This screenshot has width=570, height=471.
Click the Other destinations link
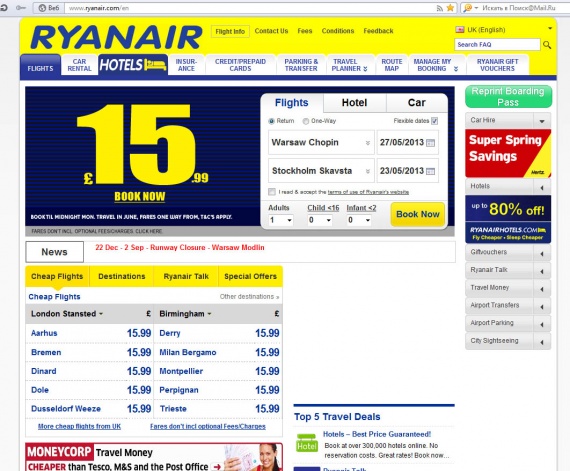(x=249, y=297)
